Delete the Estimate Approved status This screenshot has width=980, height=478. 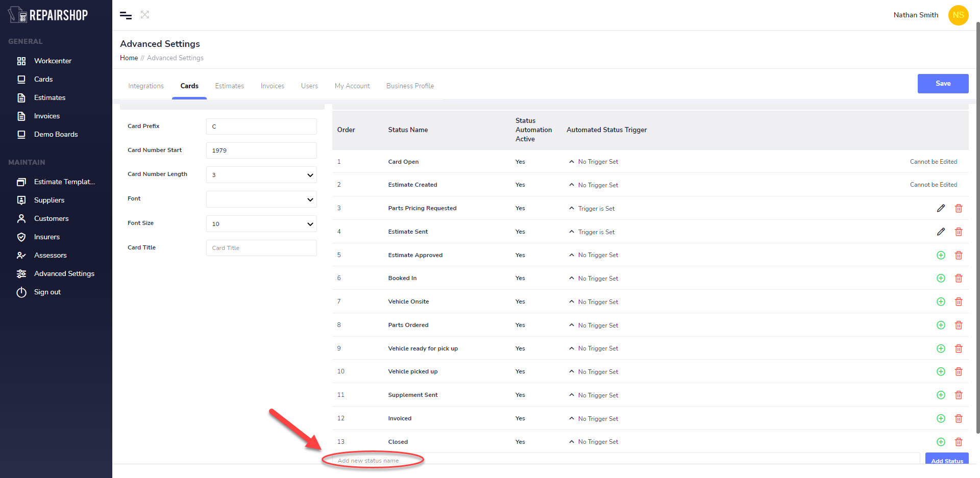(x=959, y=255)
